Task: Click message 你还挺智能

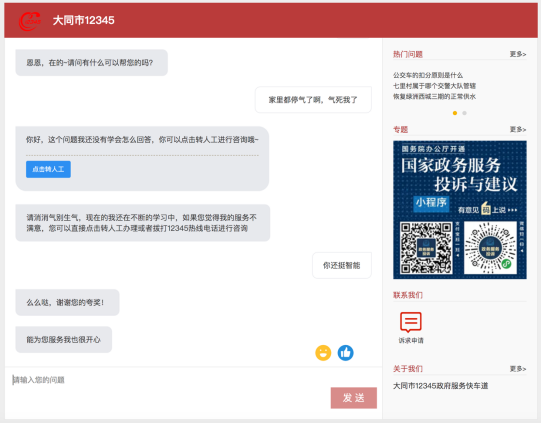Action: (x=342, y=265)
